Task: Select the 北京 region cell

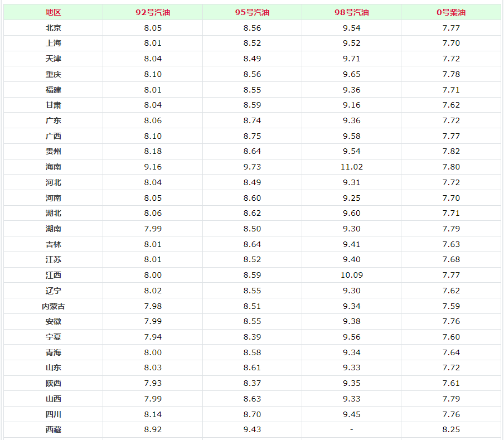Action: [54, 28]
